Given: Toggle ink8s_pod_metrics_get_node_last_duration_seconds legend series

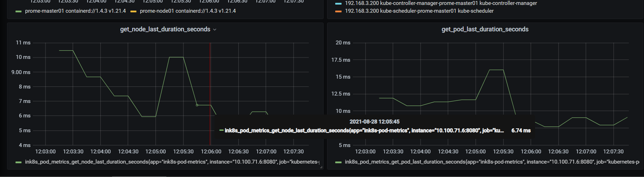Looking at the screenshot, I should 172,162.
